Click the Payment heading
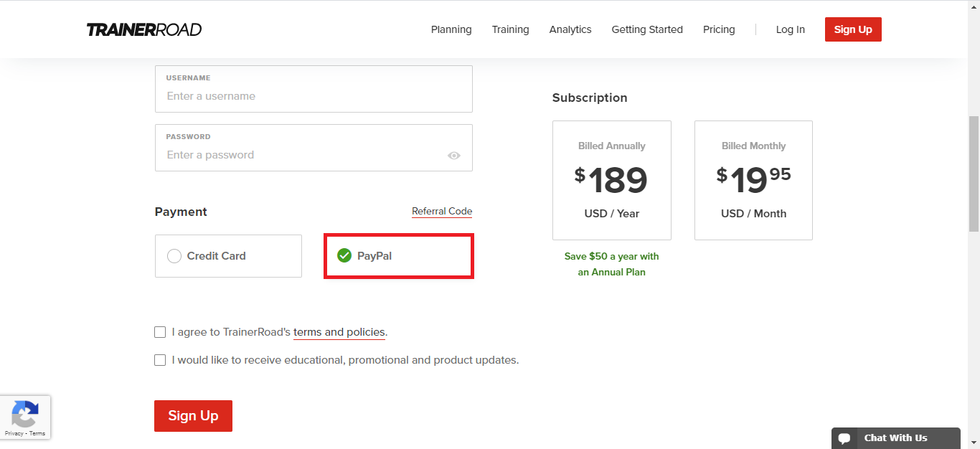This screenshot has width=980, height=449. pyautogui.click(x=181, y=212)
